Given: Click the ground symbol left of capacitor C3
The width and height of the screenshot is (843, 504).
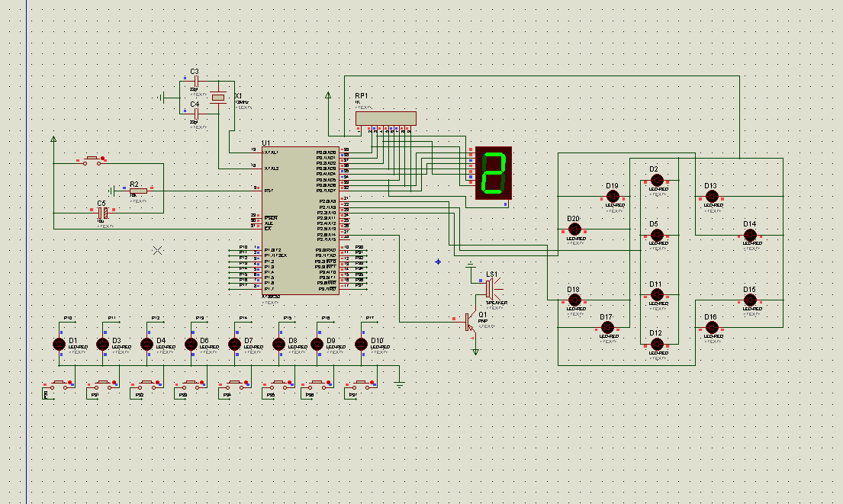Looking at the screenshot, I should (x=161, y=98).
